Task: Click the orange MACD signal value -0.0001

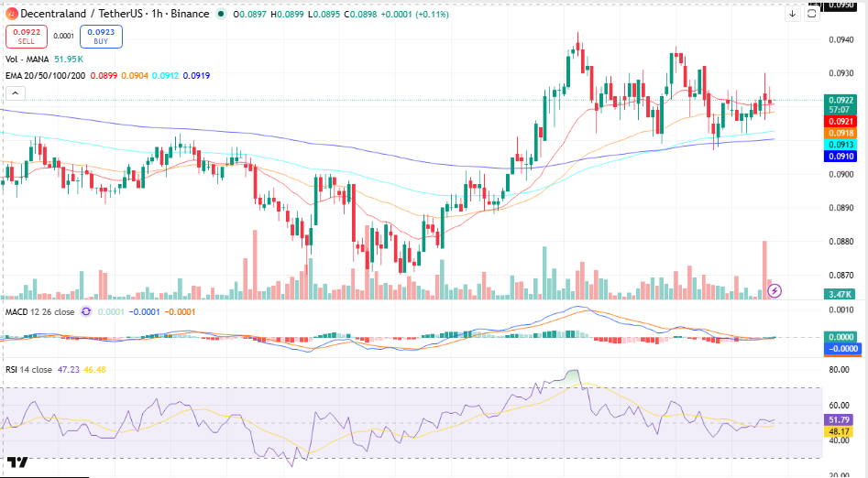Action: coord(180,312)
